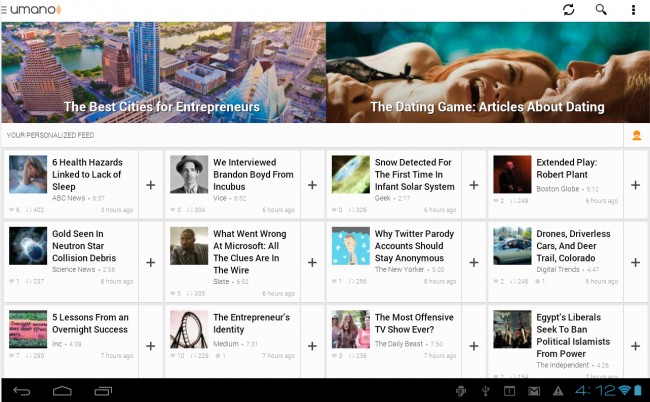Open the roller coaster thumbnail for Entrepreneur's Identity
650x402 pixels.
[x=189, y=329]
